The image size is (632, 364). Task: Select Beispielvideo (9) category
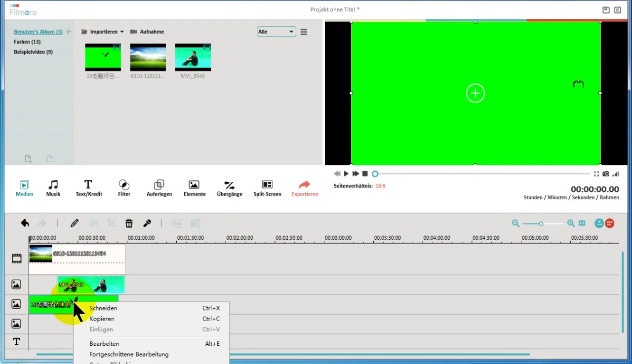coord(33,52)
